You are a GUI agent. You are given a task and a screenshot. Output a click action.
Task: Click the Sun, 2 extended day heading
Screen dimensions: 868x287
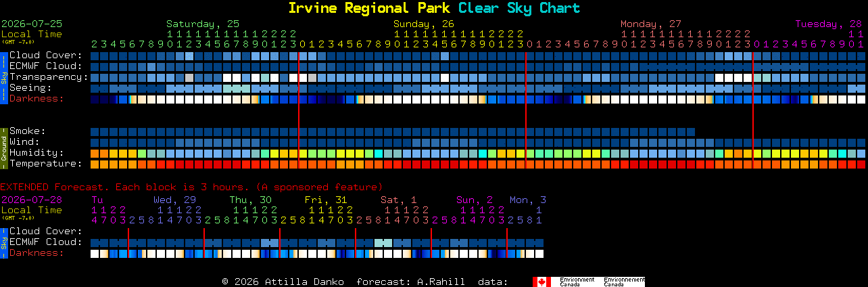[475, 200]
